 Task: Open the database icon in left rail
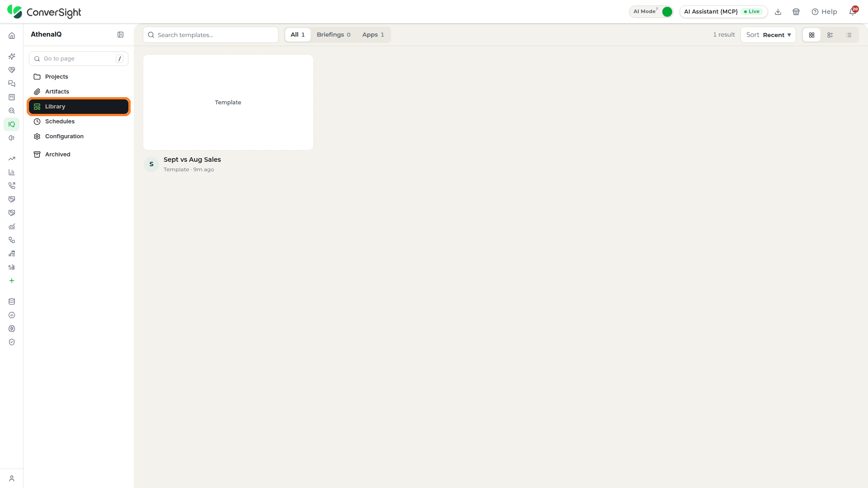12,301
